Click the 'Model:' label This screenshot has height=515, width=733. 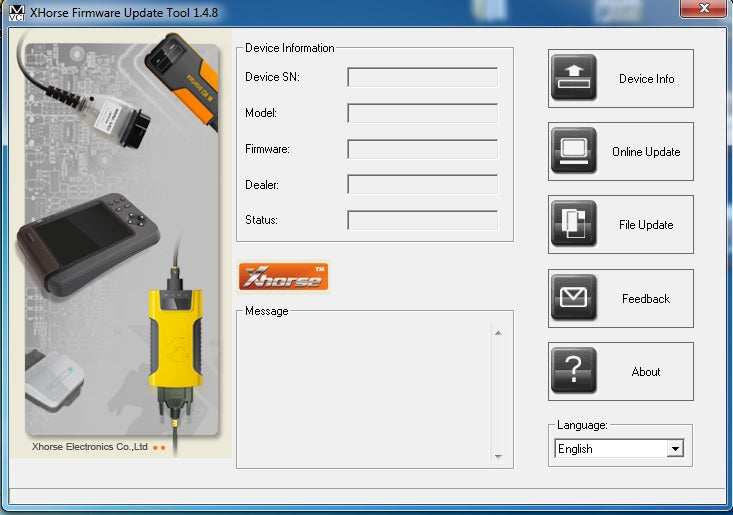tap(261, 113)
